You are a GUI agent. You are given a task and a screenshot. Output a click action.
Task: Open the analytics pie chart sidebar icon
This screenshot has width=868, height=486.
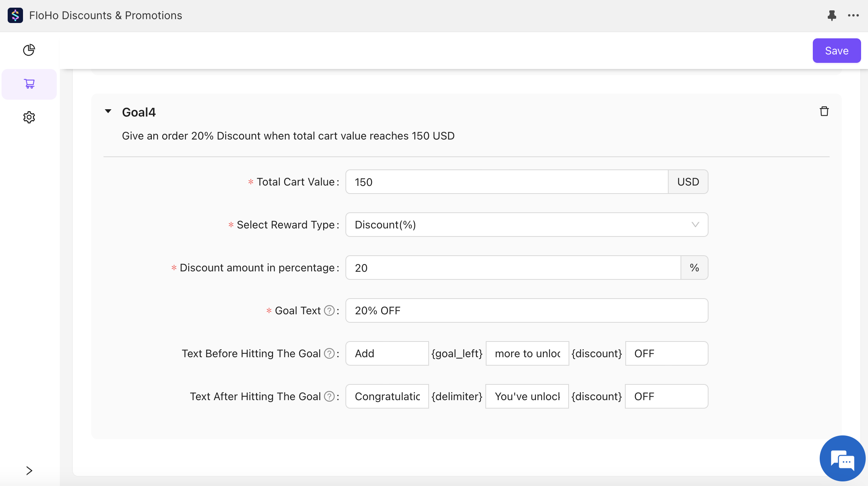coord(29,50)
